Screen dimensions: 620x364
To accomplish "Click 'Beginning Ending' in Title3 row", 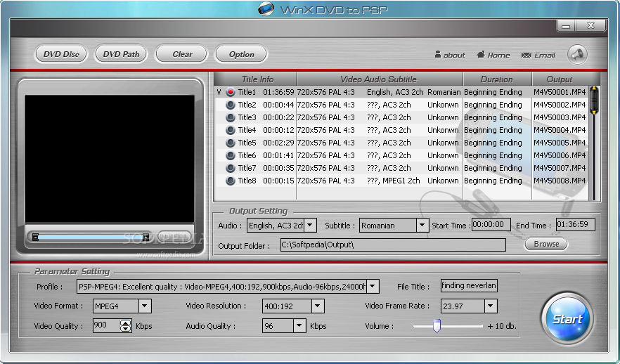I will (x=493, y=117).
